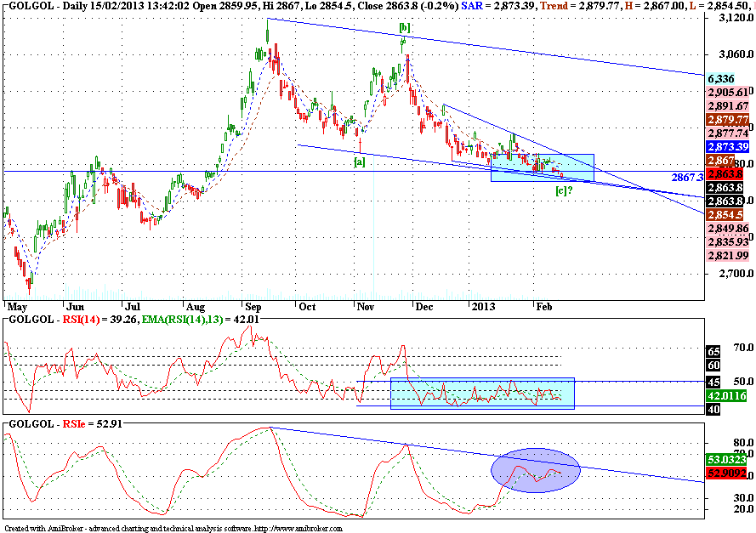
Task: Click the blue 2867.3 horizontal line label
Action: click(687, 178)
